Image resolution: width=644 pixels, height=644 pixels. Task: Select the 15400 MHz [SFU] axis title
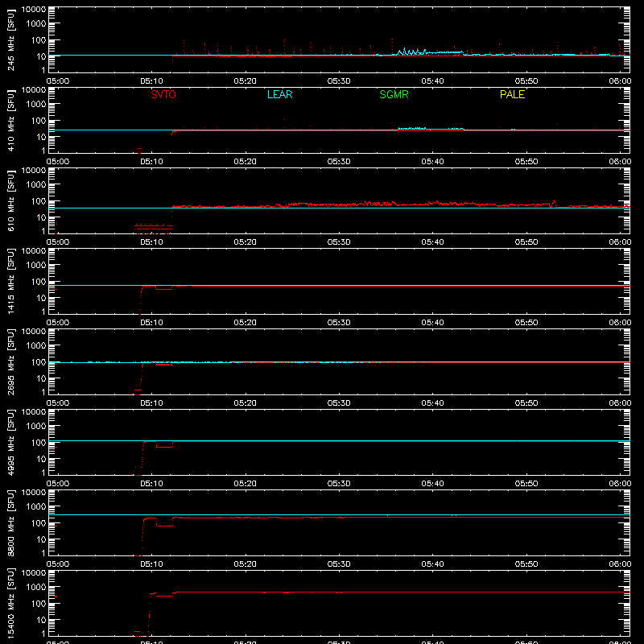coord(10,603)
